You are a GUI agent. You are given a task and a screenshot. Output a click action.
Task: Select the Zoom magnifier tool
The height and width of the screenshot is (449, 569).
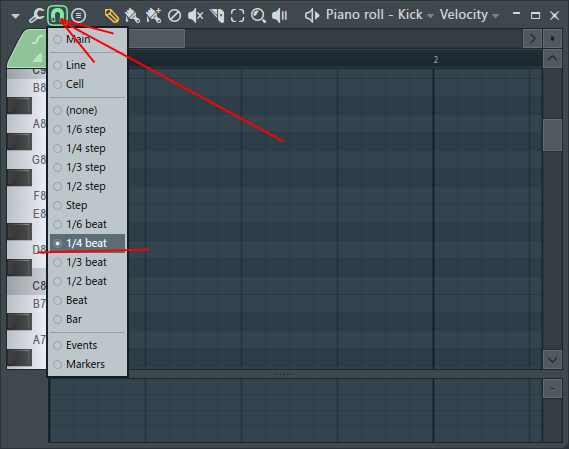point(258,16)
